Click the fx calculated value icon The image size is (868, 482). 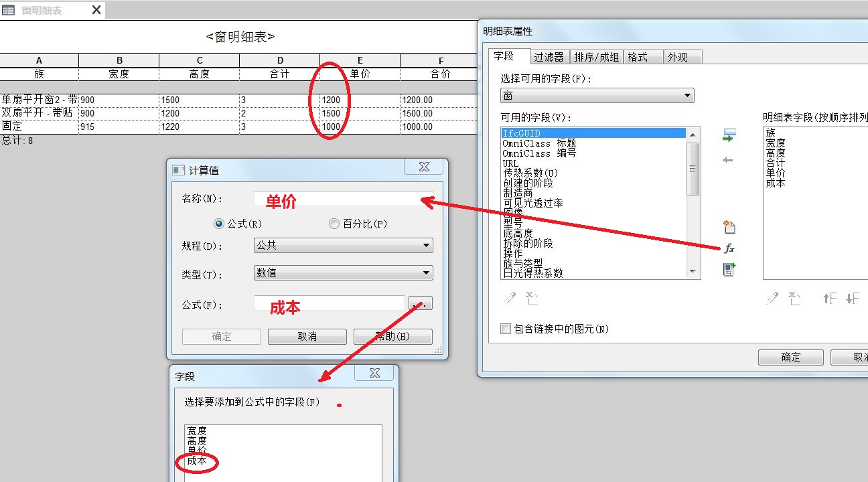(729, 248)
